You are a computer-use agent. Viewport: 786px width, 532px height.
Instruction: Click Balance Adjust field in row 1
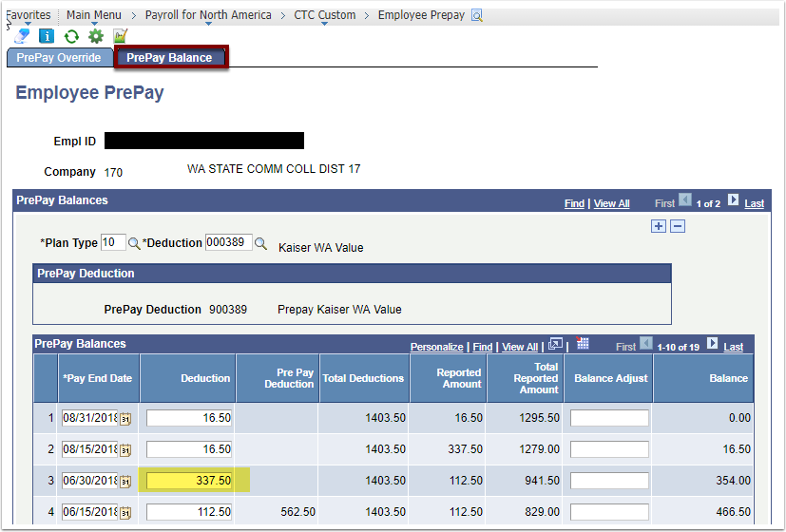point(609,418)
